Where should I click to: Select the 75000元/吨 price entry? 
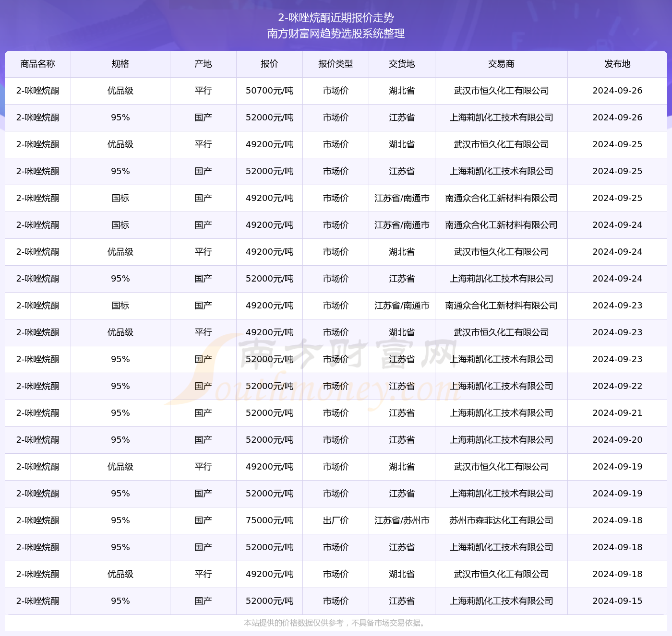(x=269, y=520)
